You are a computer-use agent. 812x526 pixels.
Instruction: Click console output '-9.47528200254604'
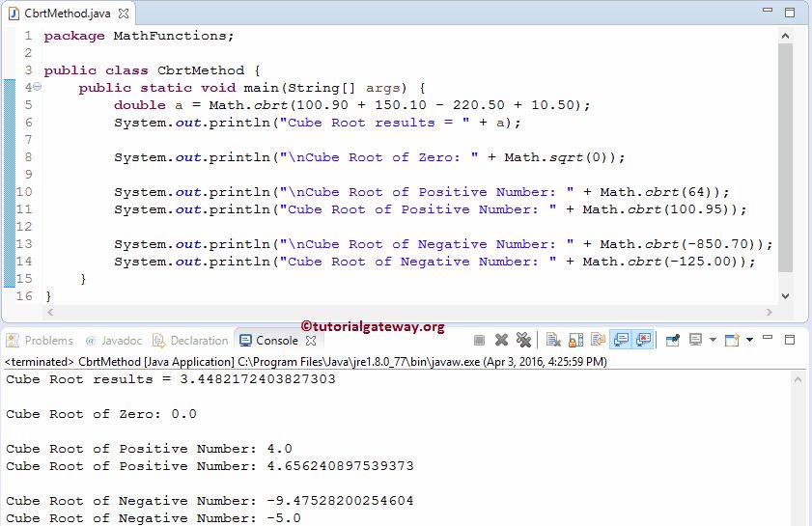tap(340, 501)
